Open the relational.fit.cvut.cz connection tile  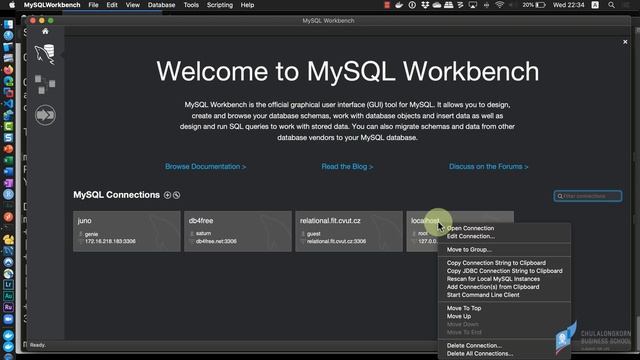(349, 231)
